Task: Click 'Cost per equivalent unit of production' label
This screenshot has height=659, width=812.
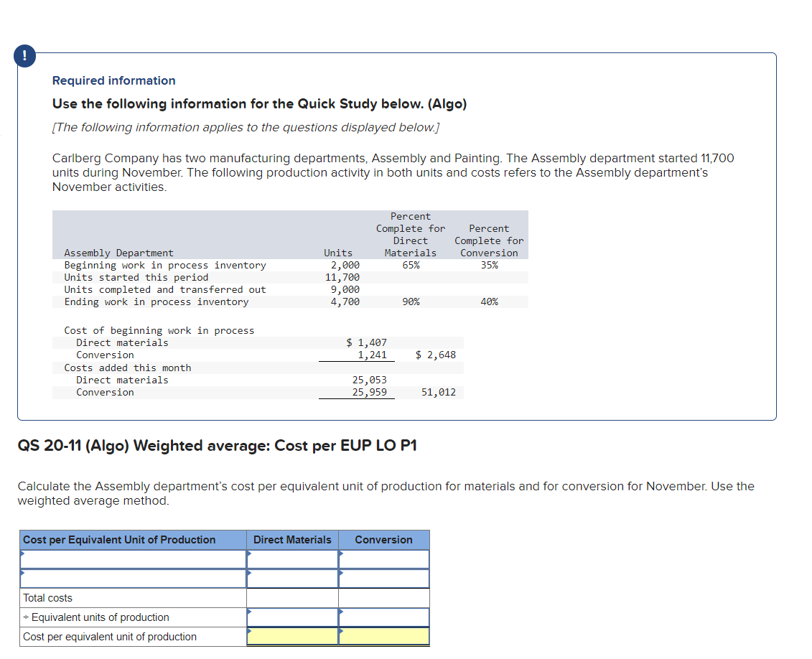Action: 110,636
